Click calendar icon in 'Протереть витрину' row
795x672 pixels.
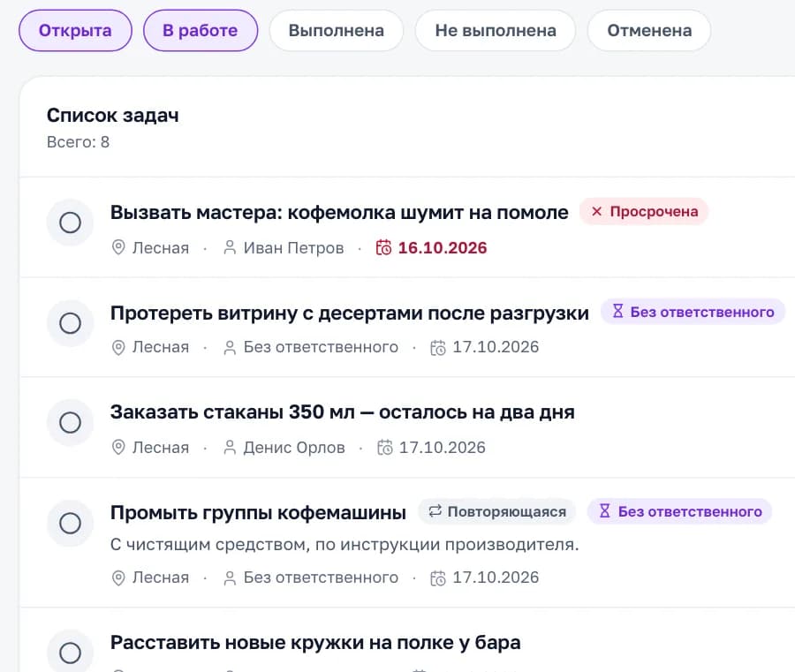pos(438,348)
